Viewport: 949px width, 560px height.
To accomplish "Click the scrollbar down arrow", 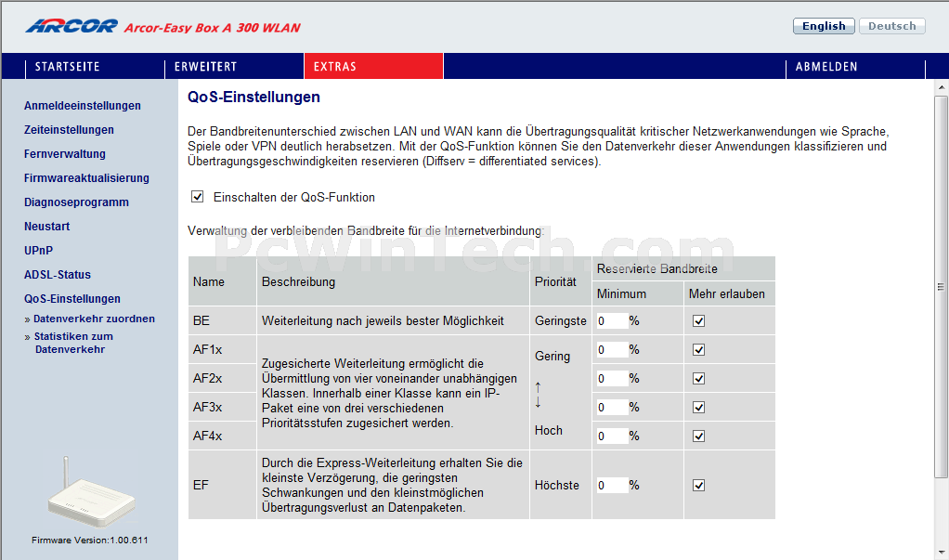I will [x=942, y=553].
